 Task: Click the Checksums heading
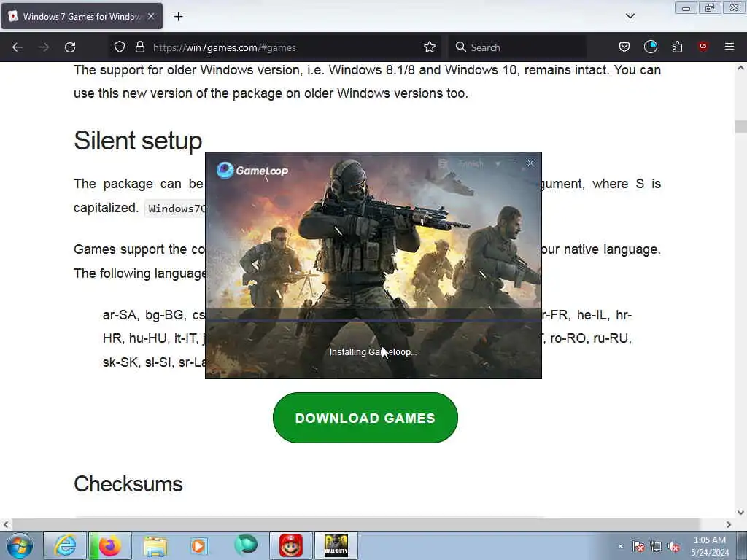[128, 484]
